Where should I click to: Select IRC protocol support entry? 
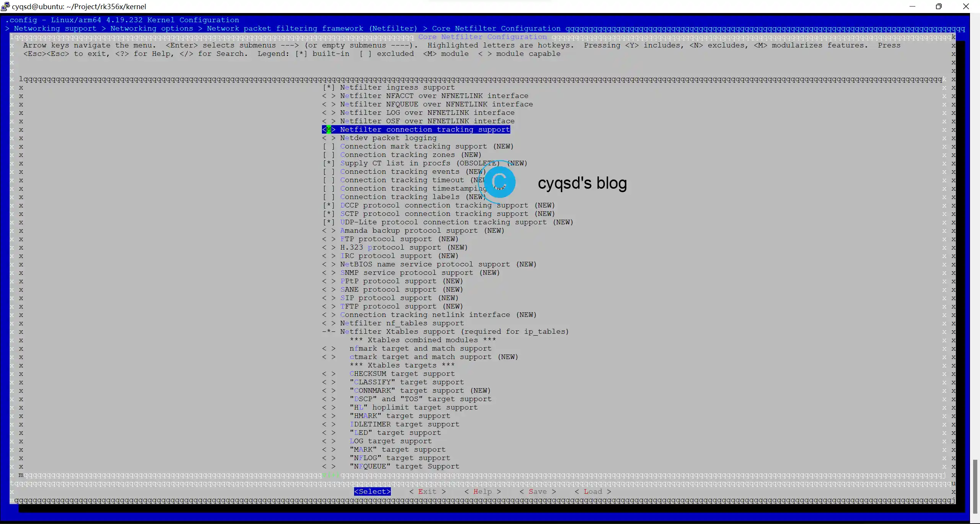tap(390, 256)
